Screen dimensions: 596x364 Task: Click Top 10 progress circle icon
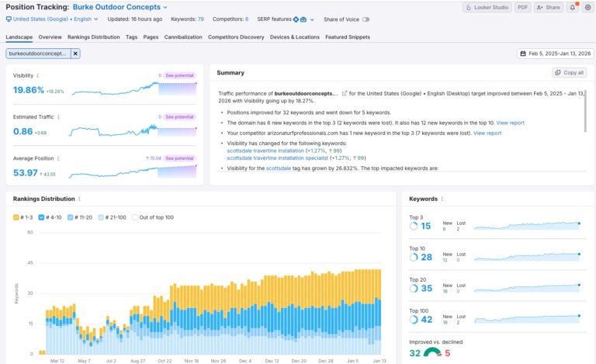[x=414, y=257]
